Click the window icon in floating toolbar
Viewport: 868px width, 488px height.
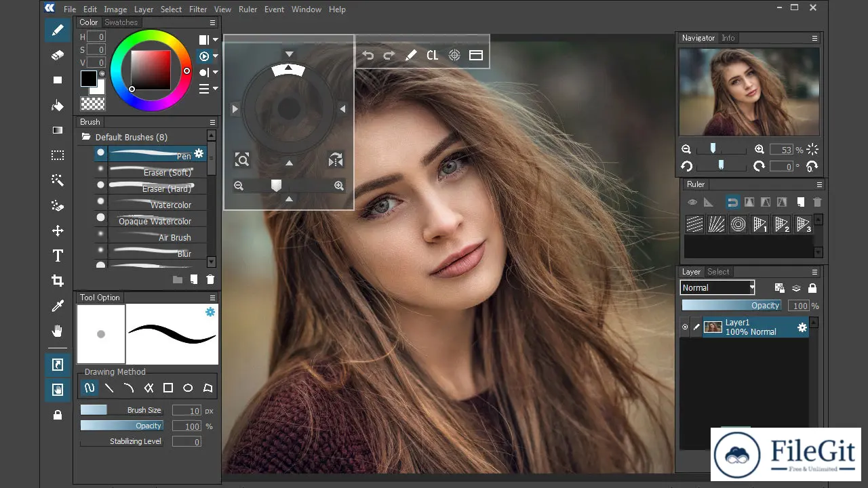point(476,56)
